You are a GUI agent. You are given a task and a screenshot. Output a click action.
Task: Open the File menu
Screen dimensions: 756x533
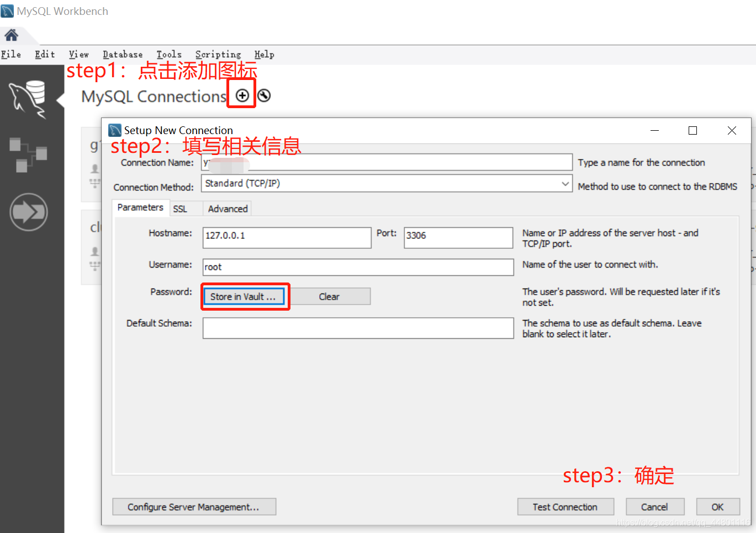click(11, 54)
